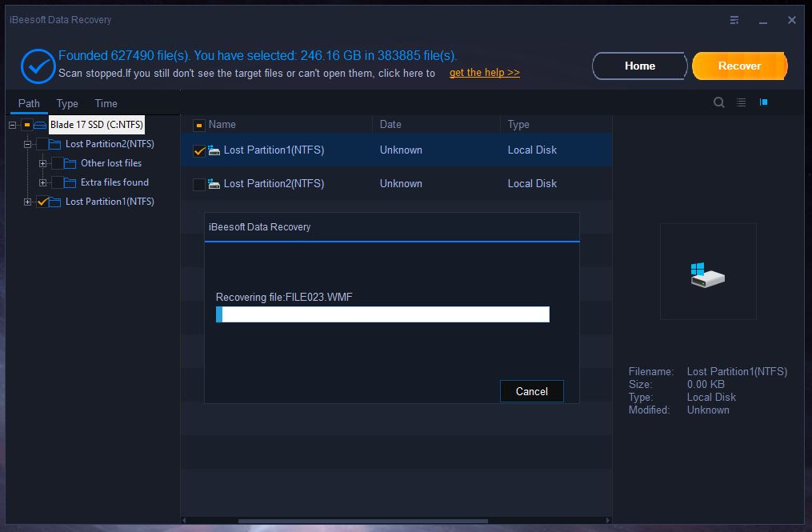Click the Lost Partition1 disk icon in list
Image resolution: width=812 pixels, height=532 pixels.
(x=214, y=150)
